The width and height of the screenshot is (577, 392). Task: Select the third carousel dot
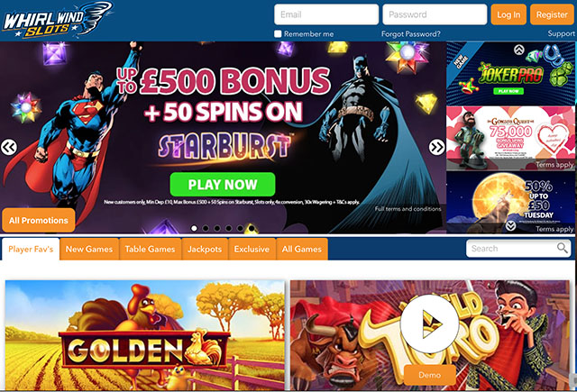point(217,228)
